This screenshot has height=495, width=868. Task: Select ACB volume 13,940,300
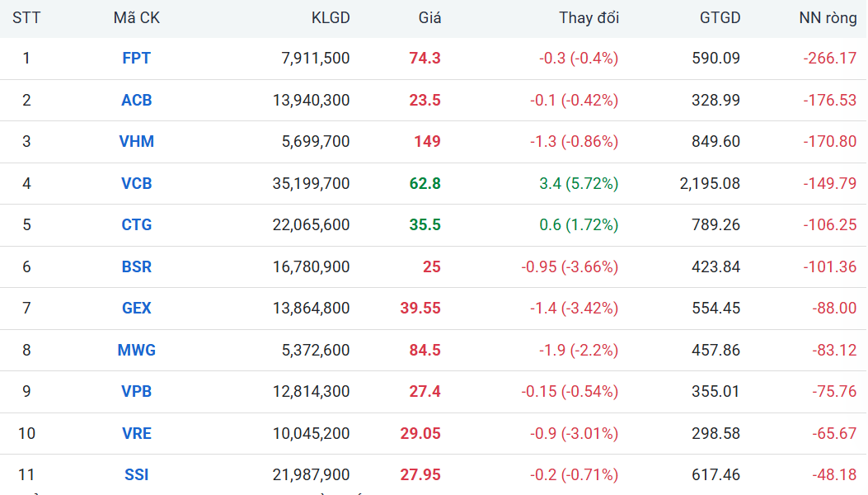point(311,101)
